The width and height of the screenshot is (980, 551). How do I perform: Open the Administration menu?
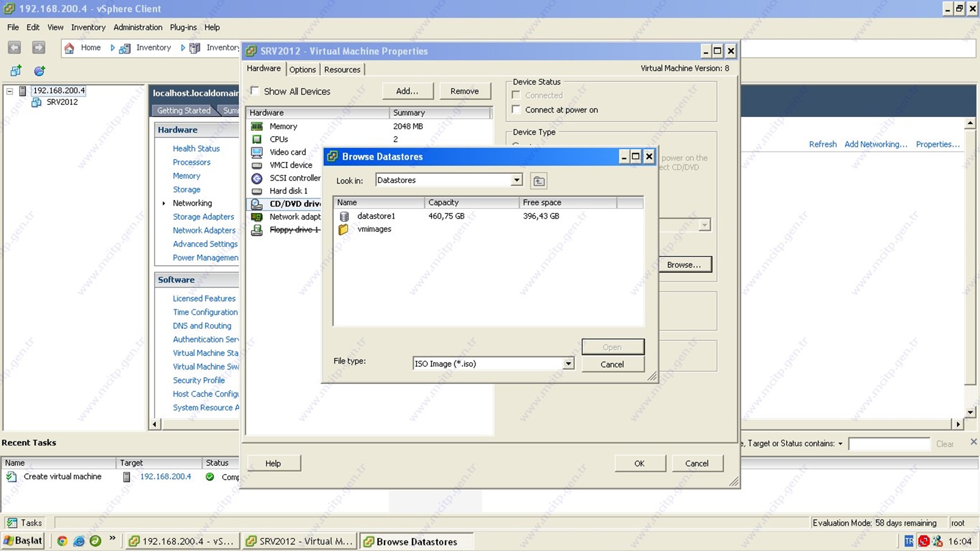point(138,27)
